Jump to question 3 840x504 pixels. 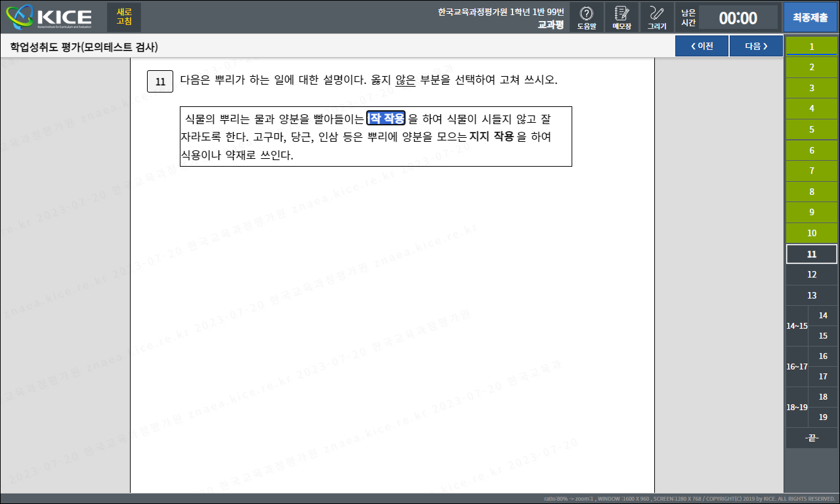click(812, 88)
